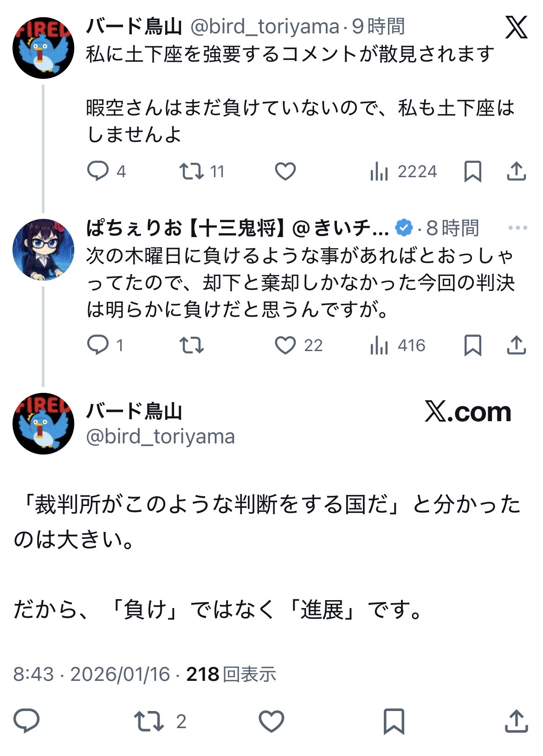
Task: Open @bird_toriyama handle on main tweet
Action: point(160,436)
